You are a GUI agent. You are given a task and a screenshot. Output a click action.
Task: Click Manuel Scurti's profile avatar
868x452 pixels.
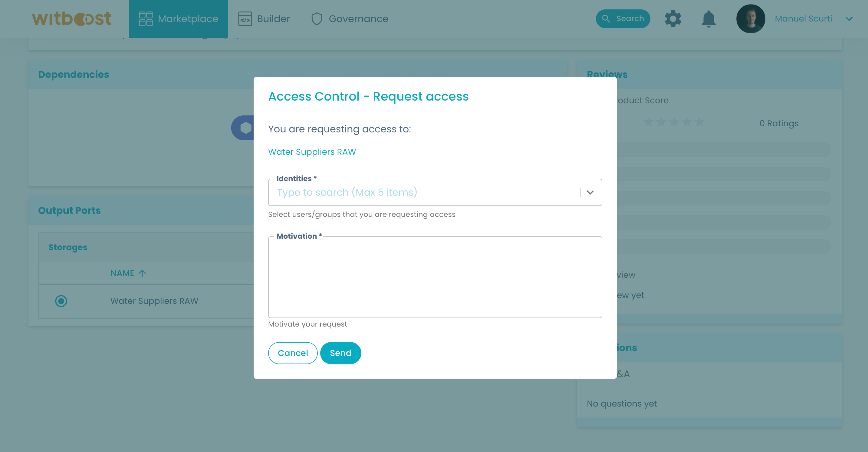[x=751, y=18]
